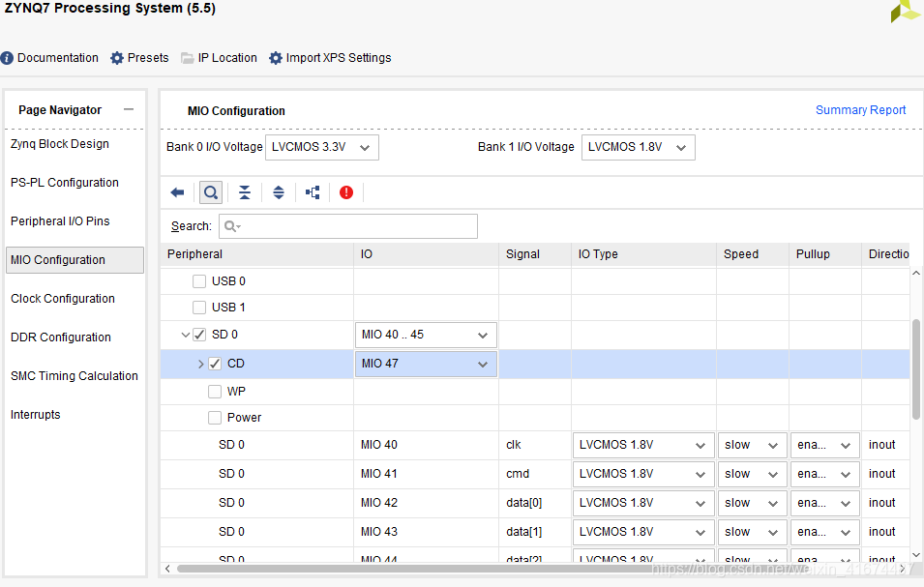Click the Documentation info icon
This screenshot has width=924, height=587.
coord(7,58)
